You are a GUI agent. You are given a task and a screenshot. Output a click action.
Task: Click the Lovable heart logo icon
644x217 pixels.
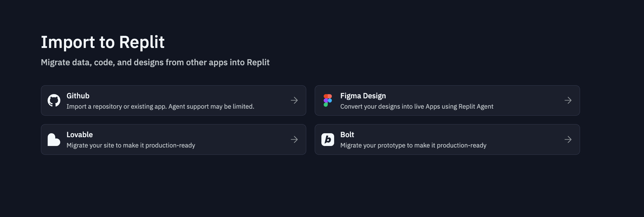point(54,140)
